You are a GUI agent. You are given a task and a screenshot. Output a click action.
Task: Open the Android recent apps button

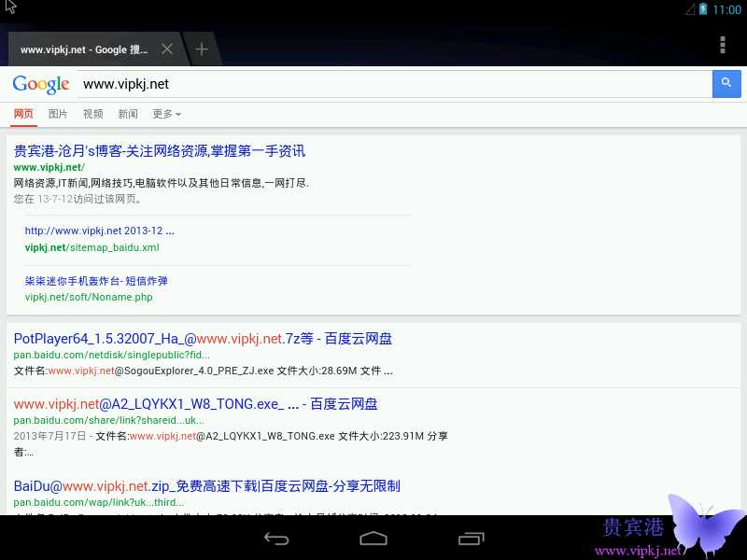pos(472,539)
